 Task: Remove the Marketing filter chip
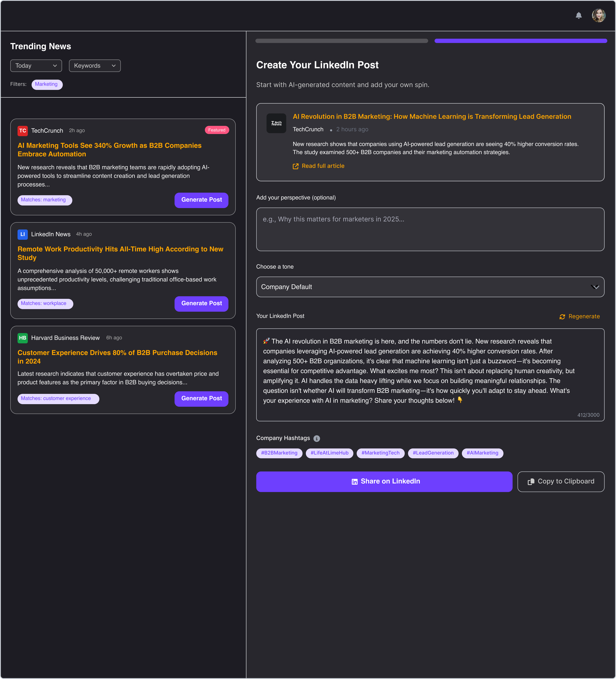[47, 85]
